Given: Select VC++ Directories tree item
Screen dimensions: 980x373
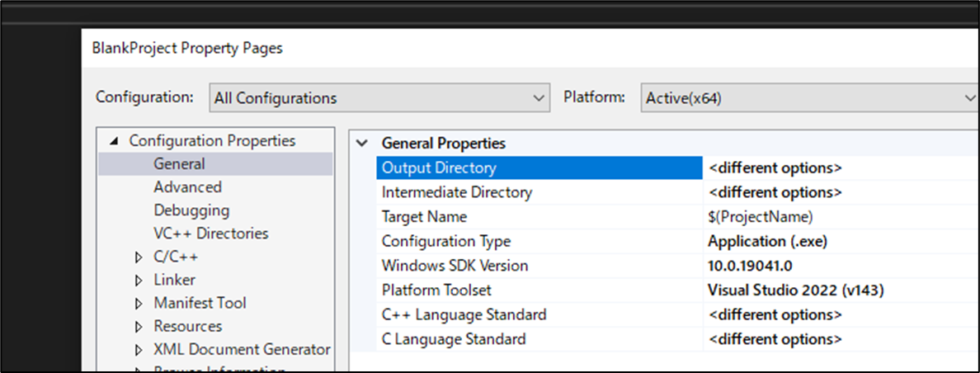Looking at the screenshot, I should [x=210, y=234].
